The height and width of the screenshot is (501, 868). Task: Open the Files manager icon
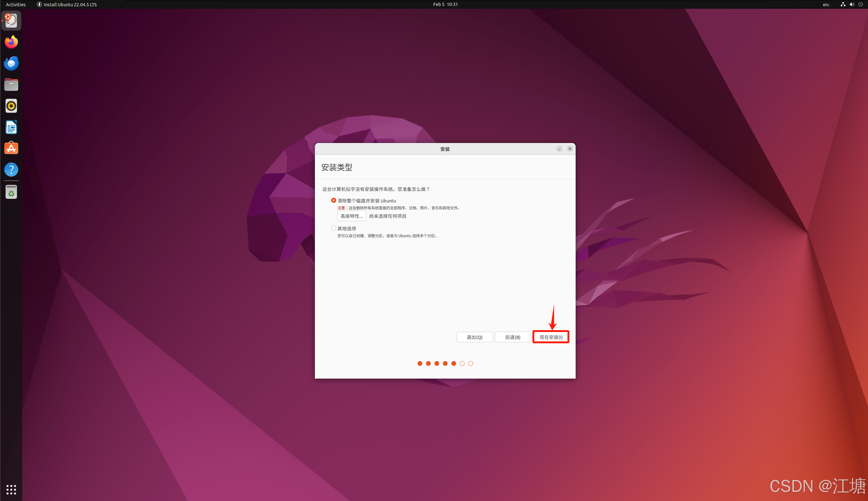(x=11, y=84)
